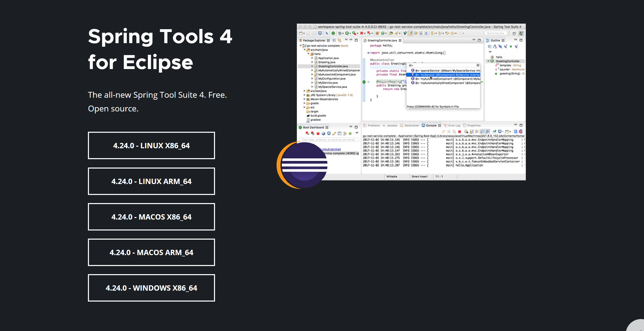Download 4.24.0 macOS x86_64 build

(151, 217)
